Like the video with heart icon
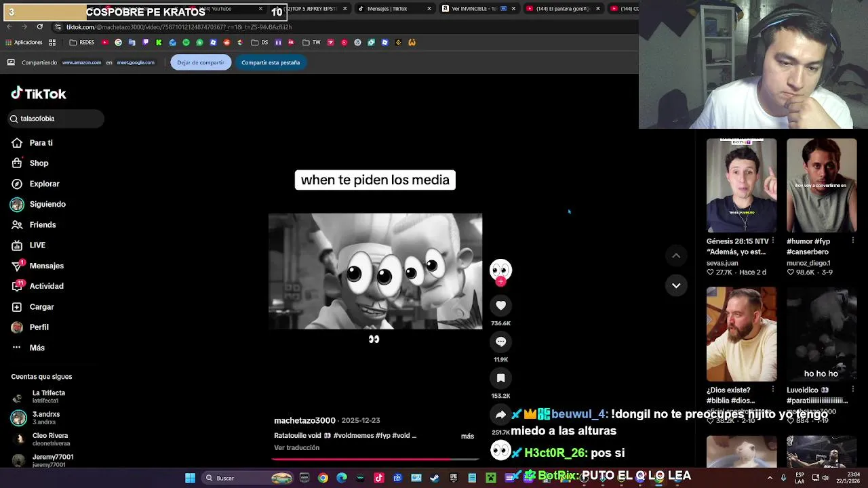 tap(500, 306)
